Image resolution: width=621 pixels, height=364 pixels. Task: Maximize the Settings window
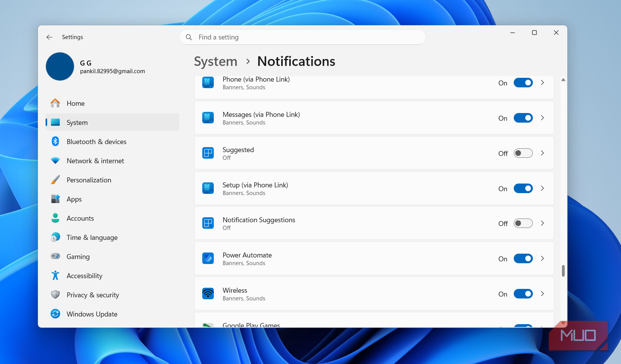(534, 33)
